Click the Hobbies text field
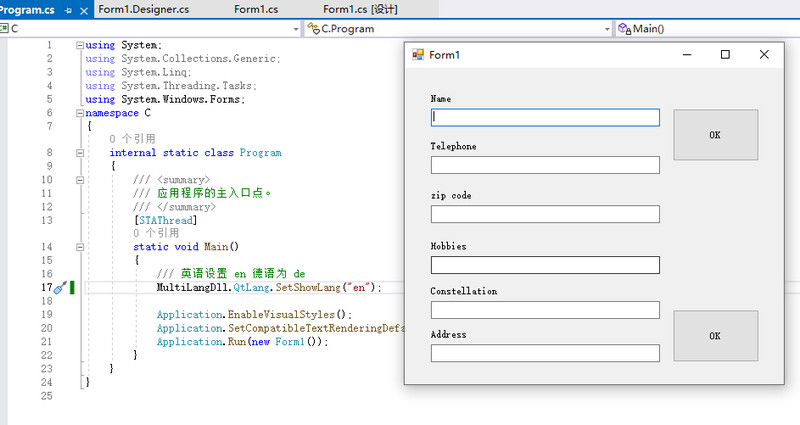The width and height of the screenshot is (800, 425). [545, 265]
